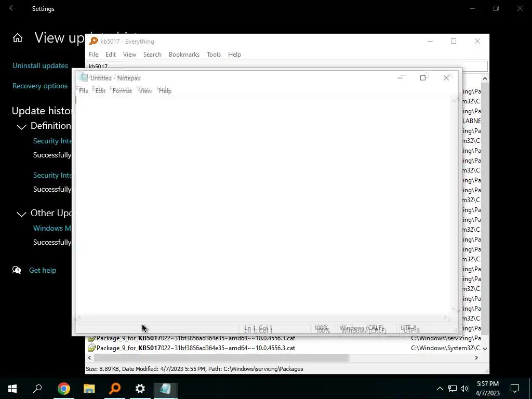Click the Everything horizontal scrollbar thumb
Screen dimensions: 532x399
point(221,357)
